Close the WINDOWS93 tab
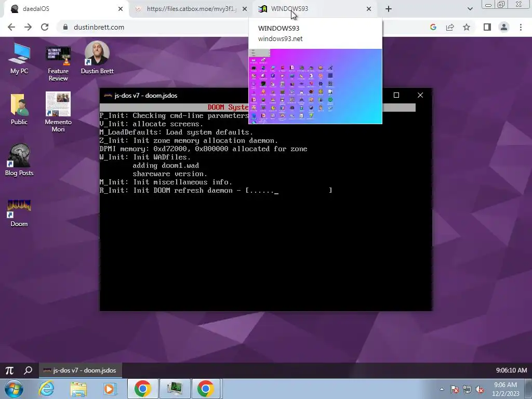This screenshot has height=399, width=532. 369,9
